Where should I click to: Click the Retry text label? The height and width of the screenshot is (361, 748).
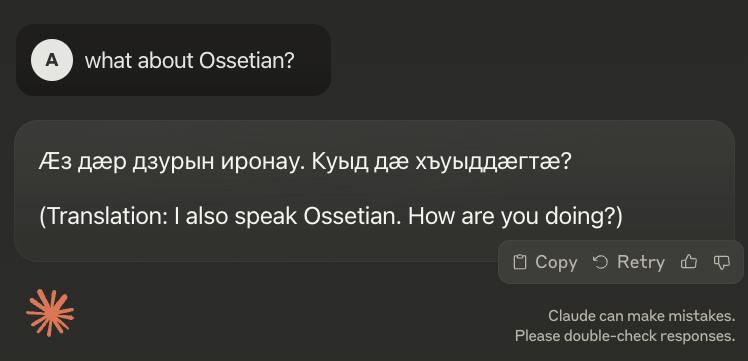[641, 262]
